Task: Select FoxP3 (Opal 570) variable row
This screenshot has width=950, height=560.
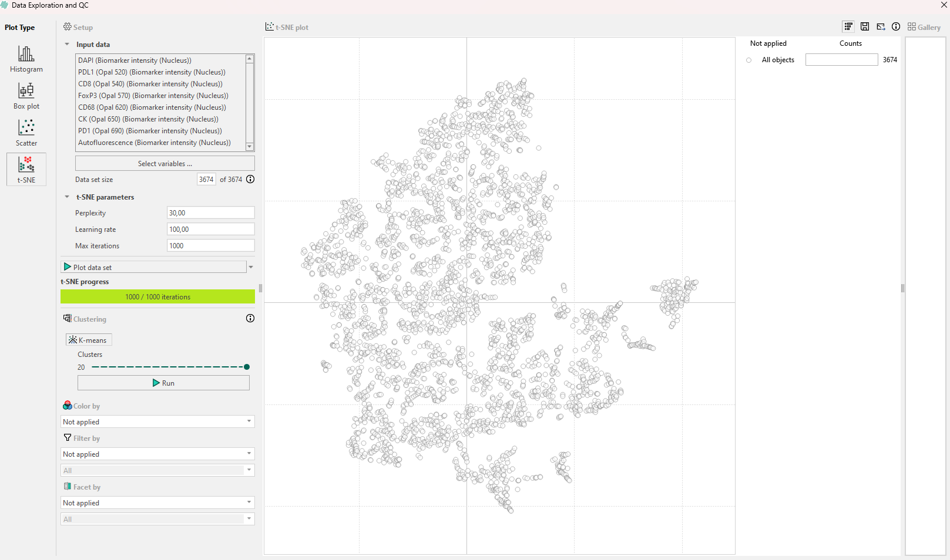Action: (x=160, y=95)
